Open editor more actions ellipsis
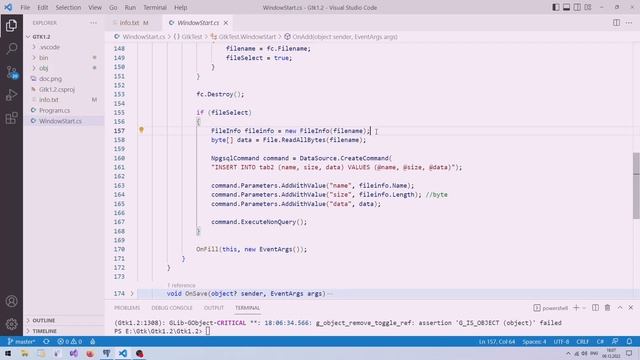 pos(629,23)
